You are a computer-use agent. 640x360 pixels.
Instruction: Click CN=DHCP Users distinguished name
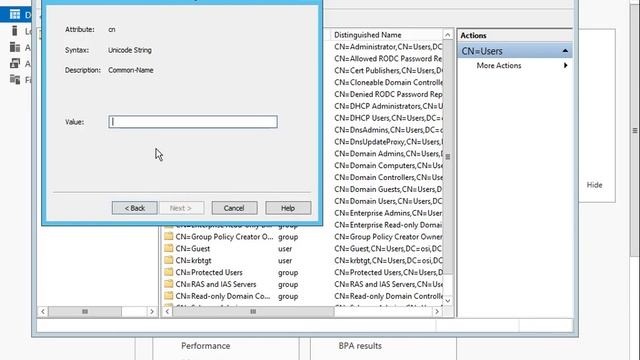point(388,118)
